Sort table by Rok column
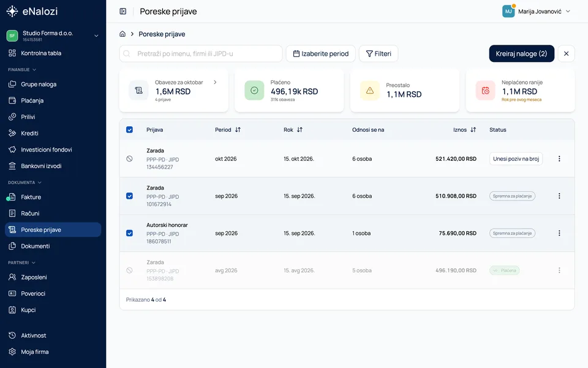This screenshot has height=368, width=588. click(300, 129)
